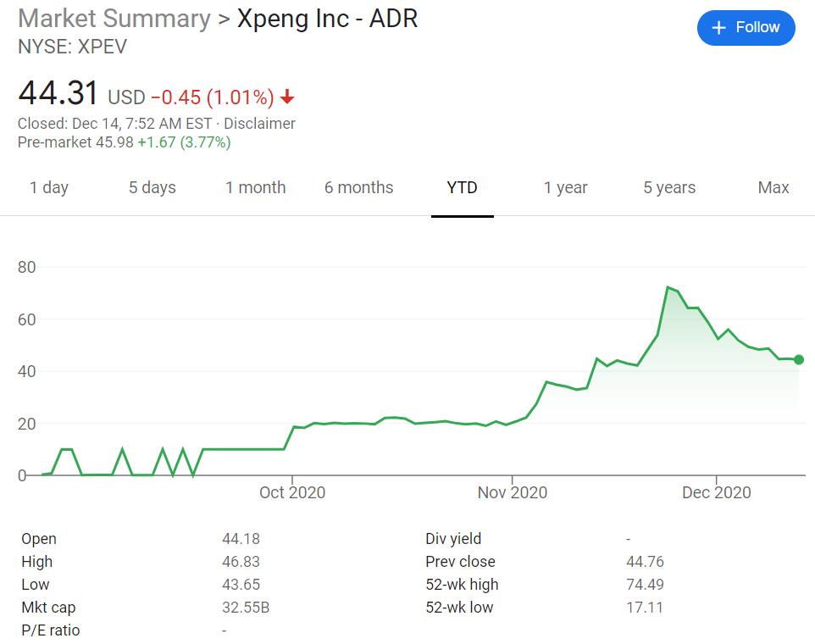Viewport: 815px width, 644px height.
Task: Click the 52-wk high value 74.49
Action: (644, 584)
